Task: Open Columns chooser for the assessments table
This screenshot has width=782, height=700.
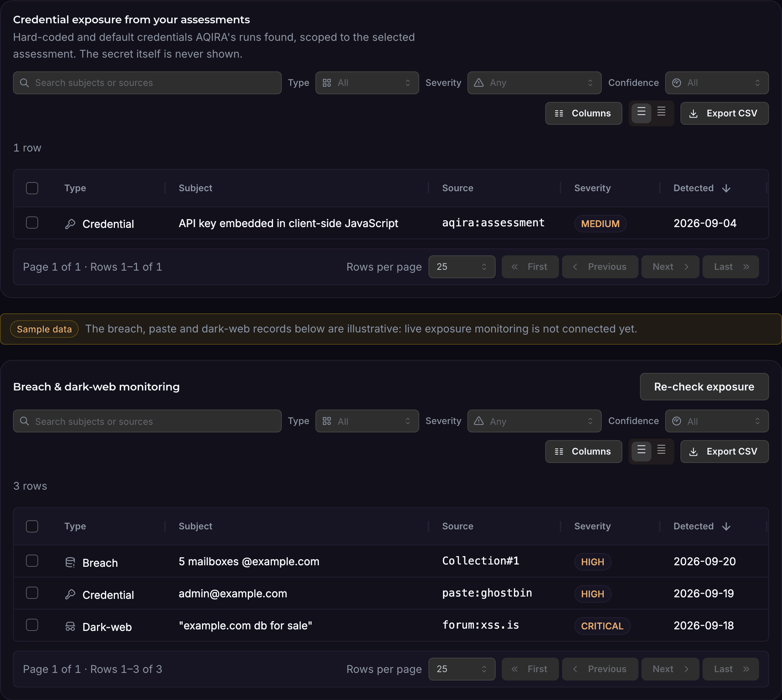Action: (x=583, y=113)
